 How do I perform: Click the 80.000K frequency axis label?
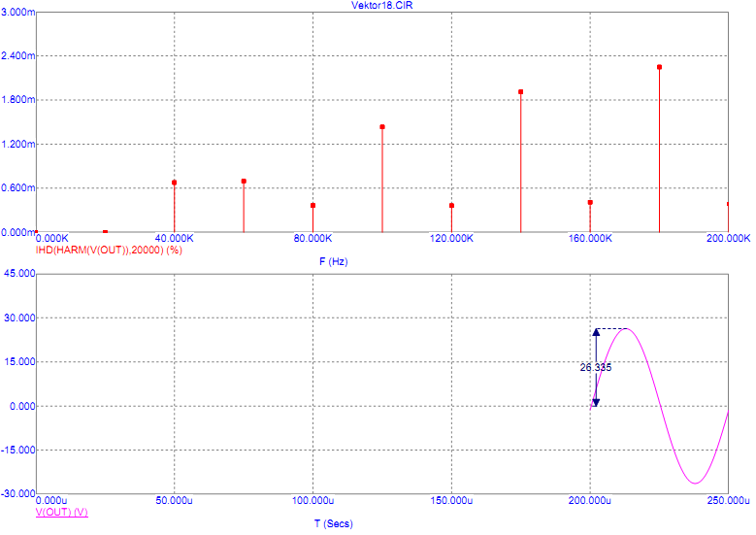click(x=312, y=238)
